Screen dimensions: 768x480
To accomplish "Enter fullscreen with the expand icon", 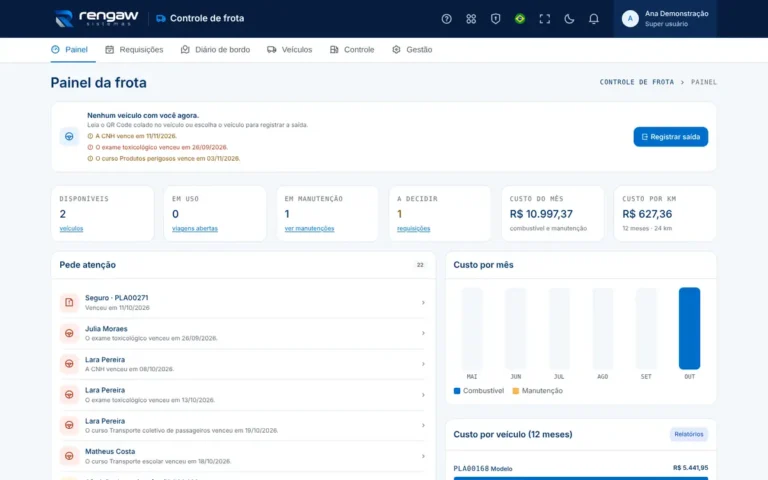I will tap(544, 19).
